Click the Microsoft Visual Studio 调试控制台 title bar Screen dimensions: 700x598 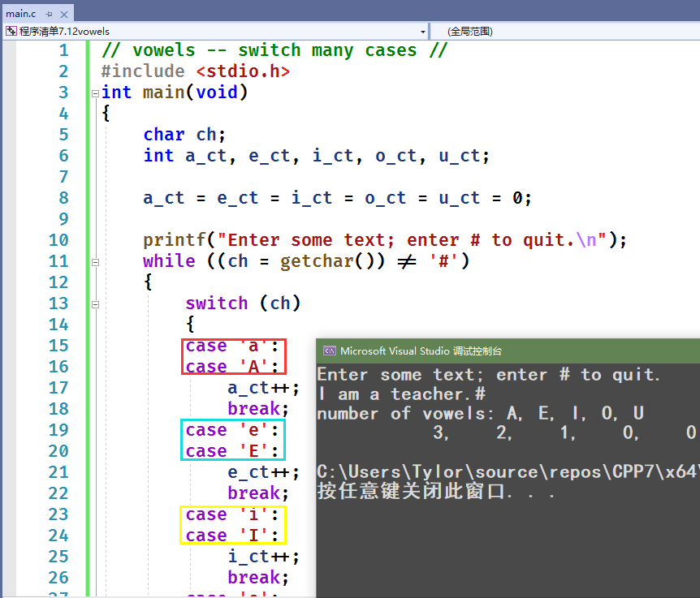(508, 351)
